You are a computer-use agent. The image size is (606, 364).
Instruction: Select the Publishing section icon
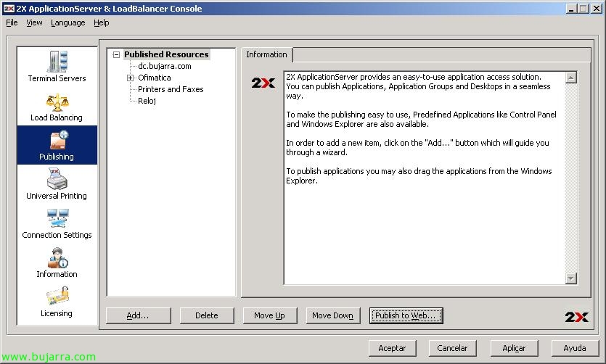click(58, 140)
